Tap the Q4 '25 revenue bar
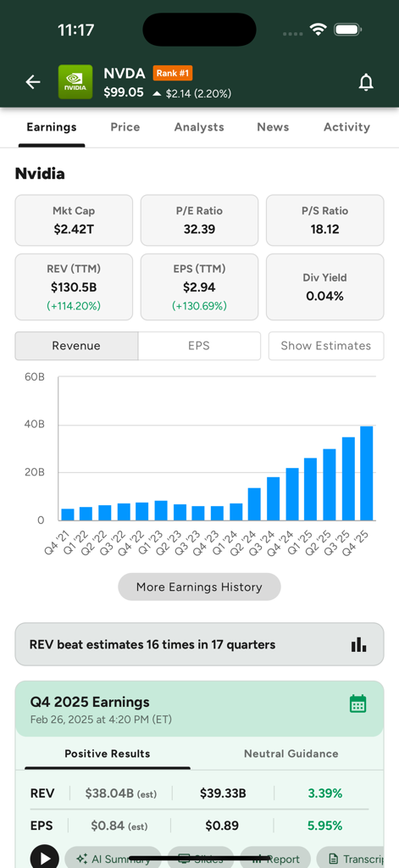 pos(366,473)
